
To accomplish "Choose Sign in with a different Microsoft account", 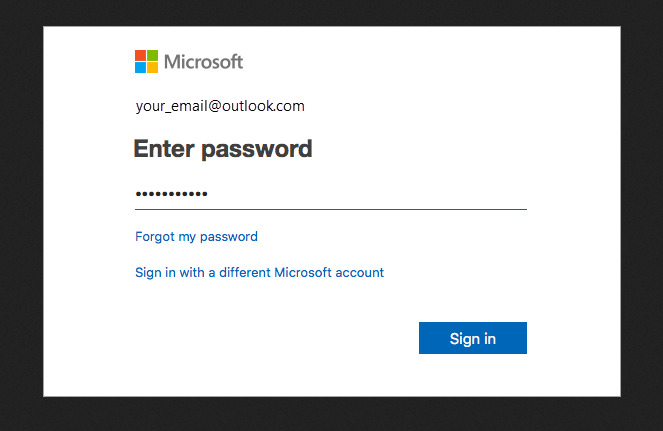I will click(259, 272).
